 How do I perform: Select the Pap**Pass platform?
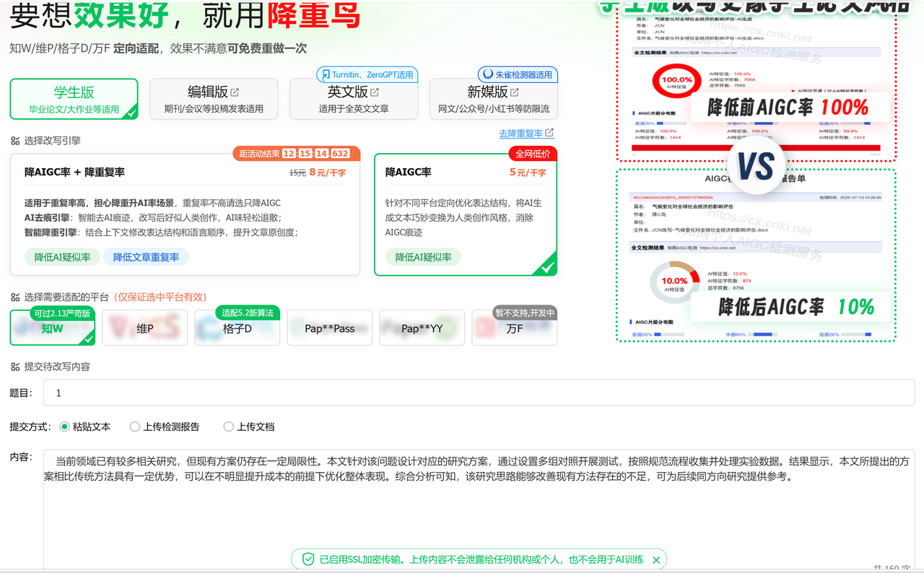330,328
